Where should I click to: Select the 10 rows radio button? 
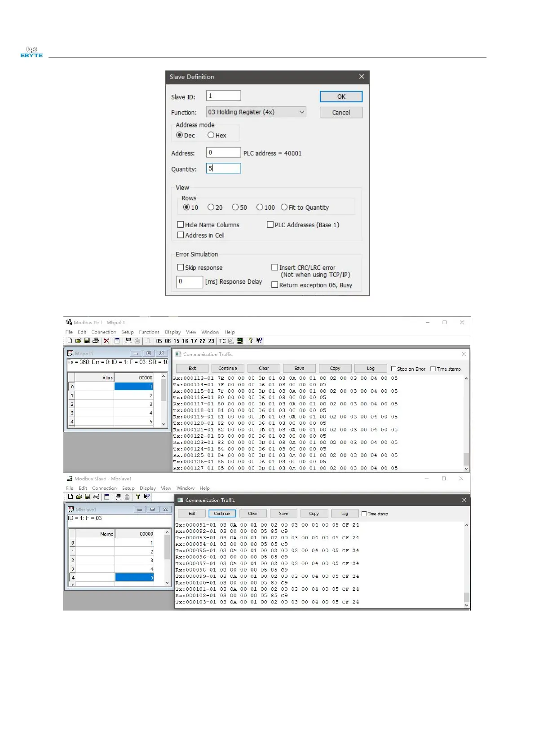coord(186,207)
